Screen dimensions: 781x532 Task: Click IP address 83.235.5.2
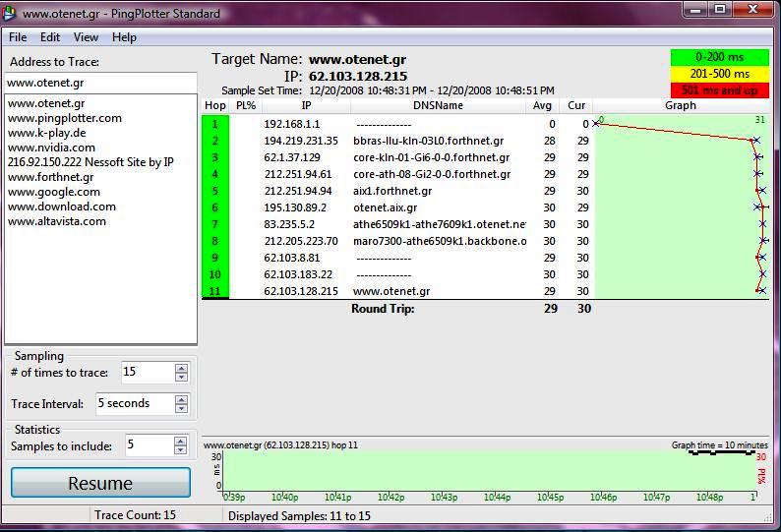289,224
